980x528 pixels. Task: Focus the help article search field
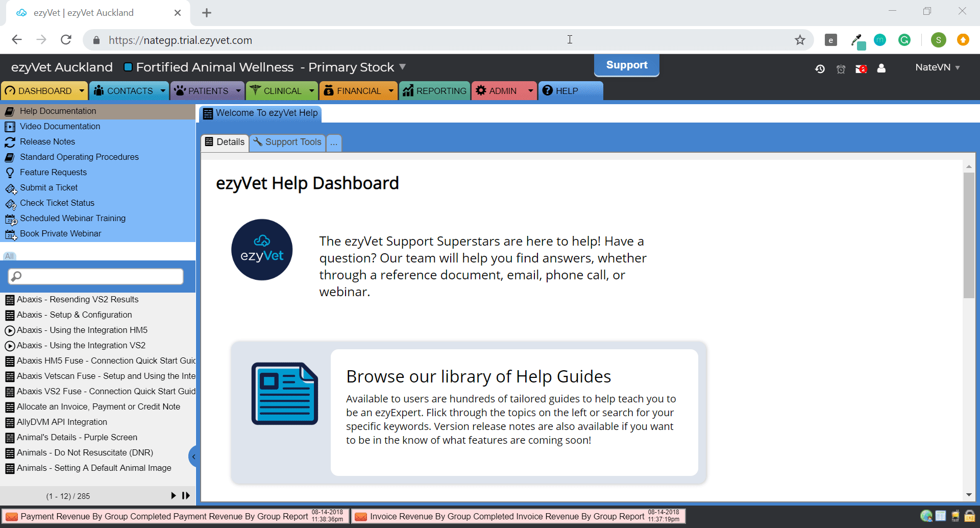pos(95,276)
